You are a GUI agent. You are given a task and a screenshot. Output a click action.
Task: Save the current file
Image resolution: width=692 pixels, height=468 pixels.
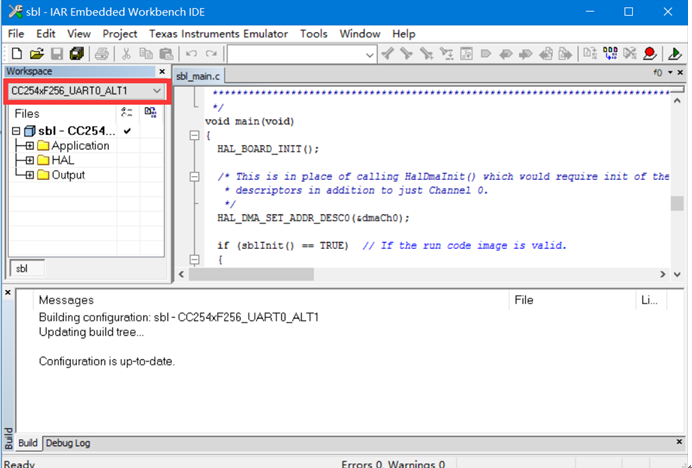click(57, 54)
